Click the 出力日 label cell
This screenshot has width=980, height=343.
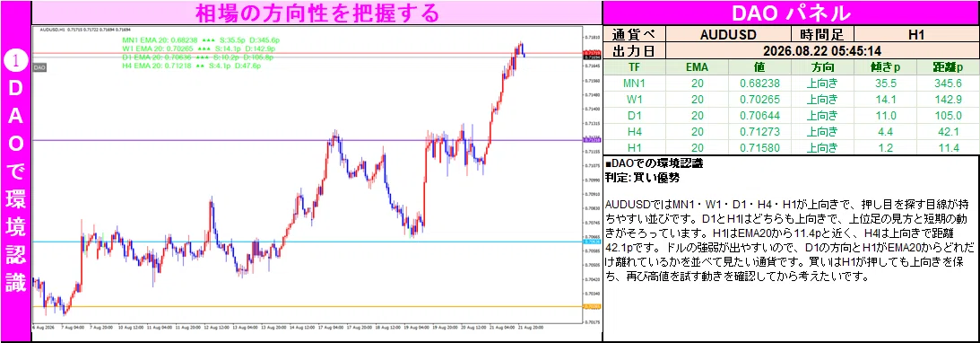[x=635, y=50]
